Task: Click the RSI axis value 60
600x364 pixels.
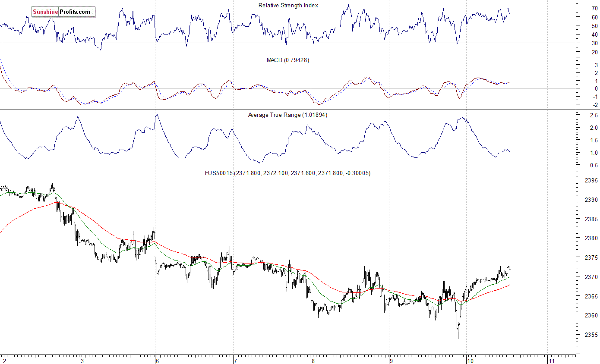Action: (x=595, y=17)
